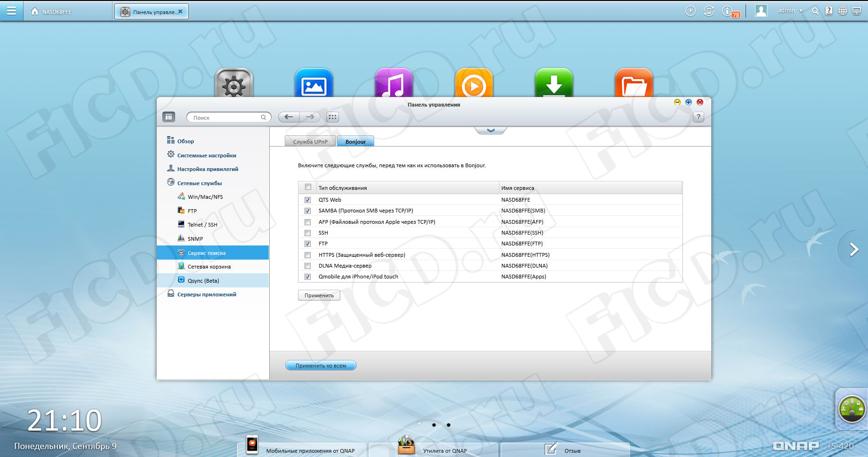Go to next desktop page arrow
Screen dimensions: 868x457
(x=854, y=249)
